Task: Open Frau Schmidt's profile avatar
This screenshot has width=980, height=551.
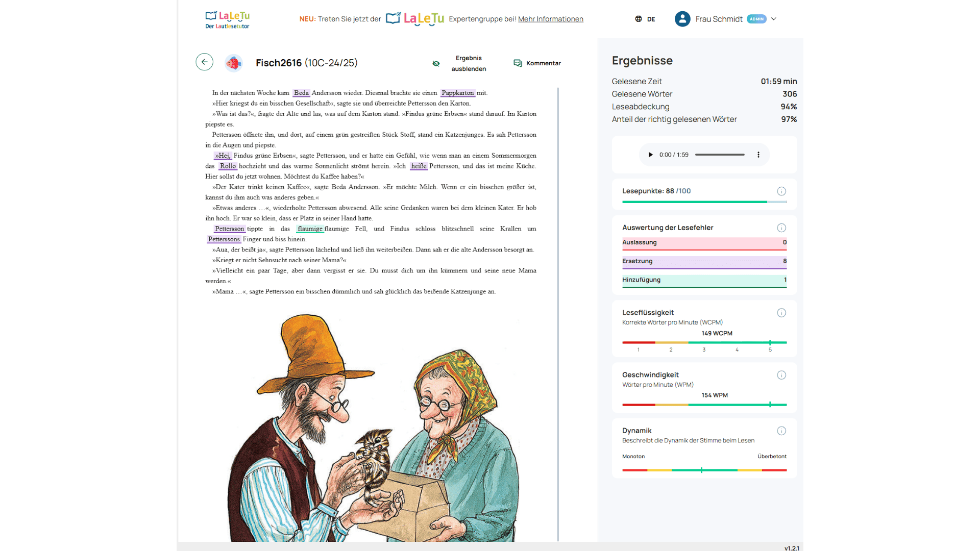Action: click(682, 19)
